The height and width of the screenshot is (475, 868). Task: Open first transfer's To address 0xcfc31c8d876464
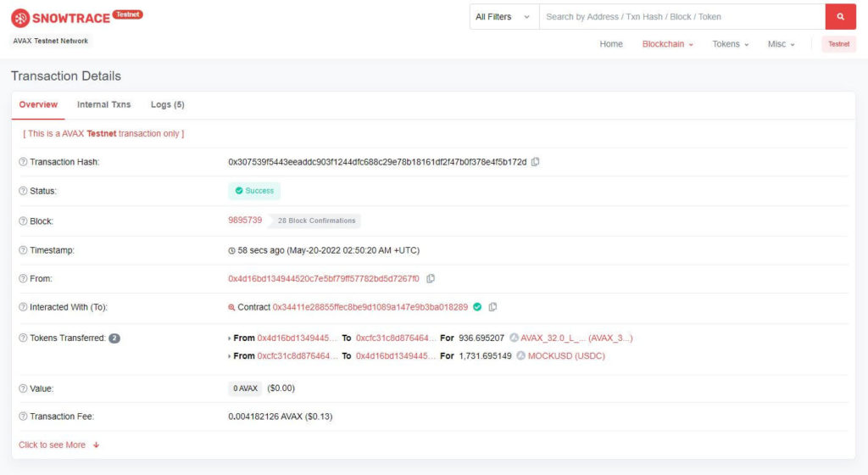click(x=395, y=338)
